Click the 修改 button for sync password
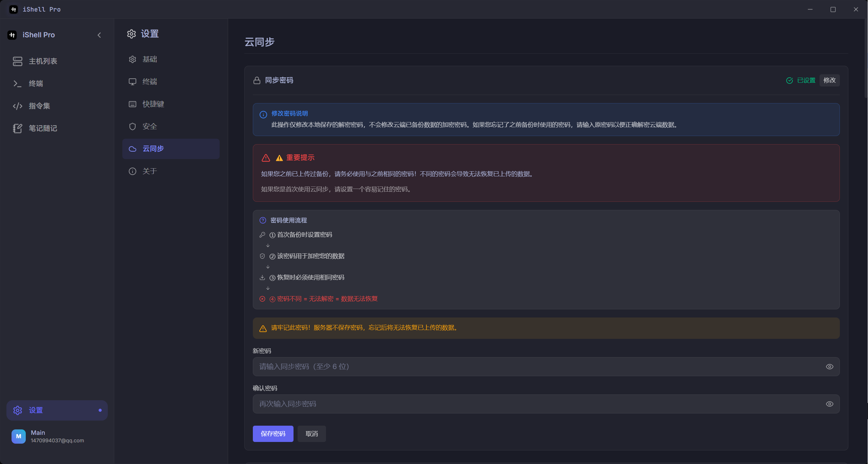Screen dimensions: 868x464 tap(829, 80)
